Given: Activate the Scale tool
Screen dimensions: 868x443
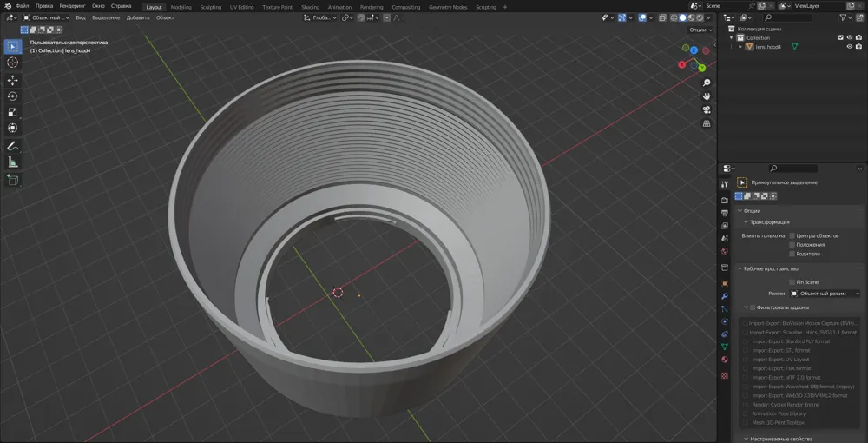Looking at the screenshot, I should coord(13,112).
